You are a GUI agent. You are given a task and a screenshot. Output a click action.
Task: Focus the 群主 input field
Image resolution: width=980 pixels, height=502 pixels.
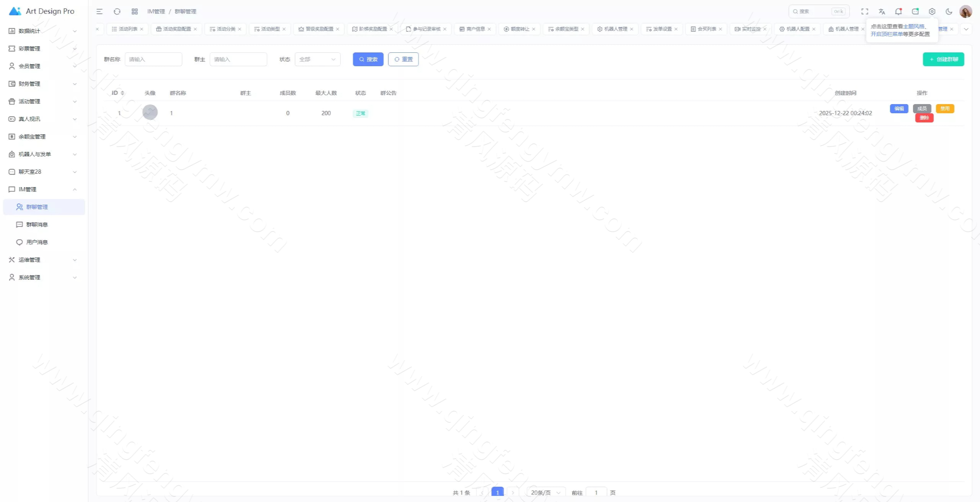coord(238,59)
